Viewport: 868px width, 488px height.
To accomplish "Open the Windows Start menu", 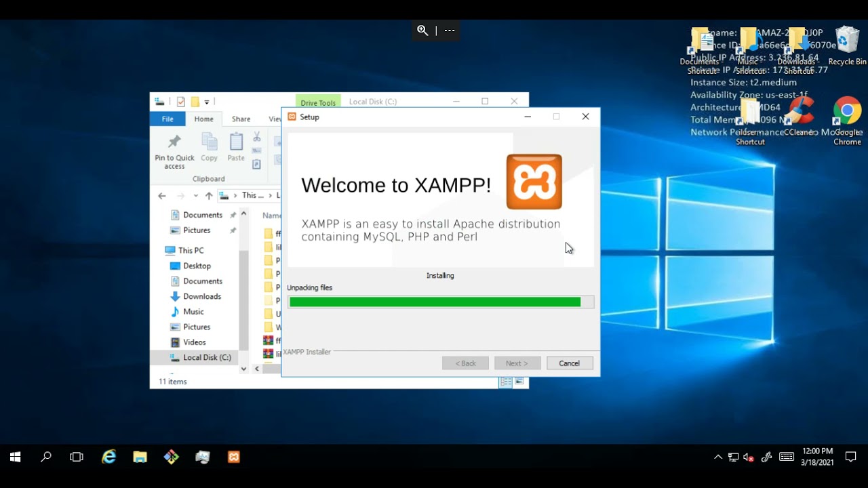I will click(x=15, y=457).
